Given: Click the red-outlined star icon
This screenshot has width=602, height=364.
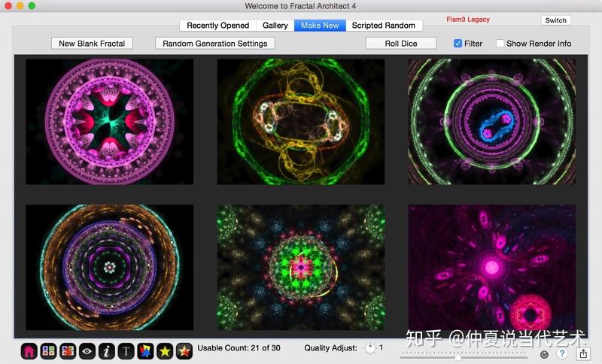Looking at the screenshot, I should [184, 350].
